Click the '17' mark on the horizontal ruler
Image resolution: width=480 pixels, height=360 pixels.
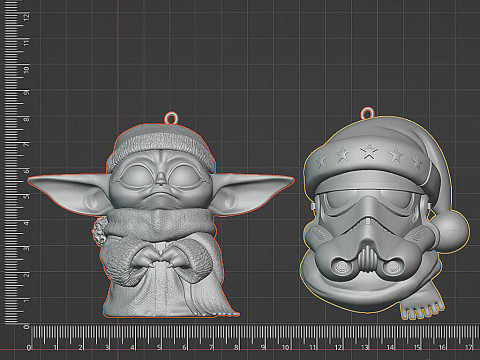(469, 347)
